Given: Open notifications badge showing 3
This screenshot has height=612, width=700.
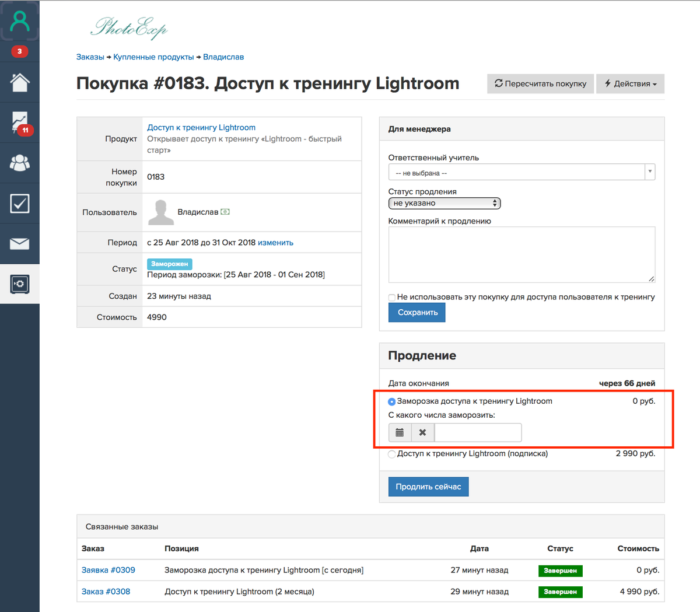Looking at the screenshot, I should [20, 51].
